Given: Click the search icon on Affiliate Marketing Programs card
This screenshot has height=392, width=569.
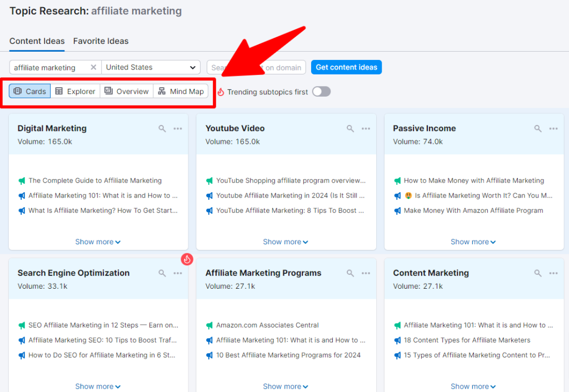Looking at the screenshot, I should [350, 273].
